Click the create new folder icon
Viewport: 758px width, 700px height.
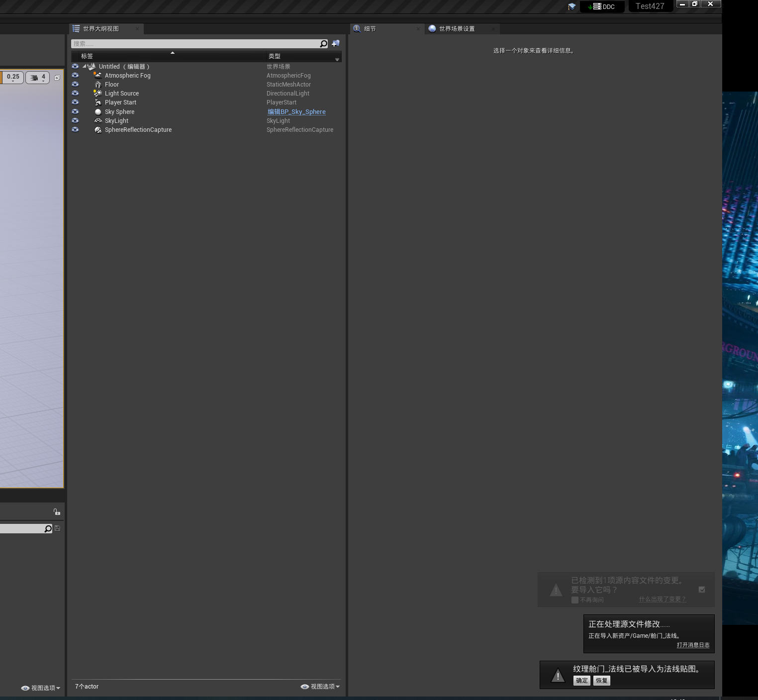[x=336, y=44]
